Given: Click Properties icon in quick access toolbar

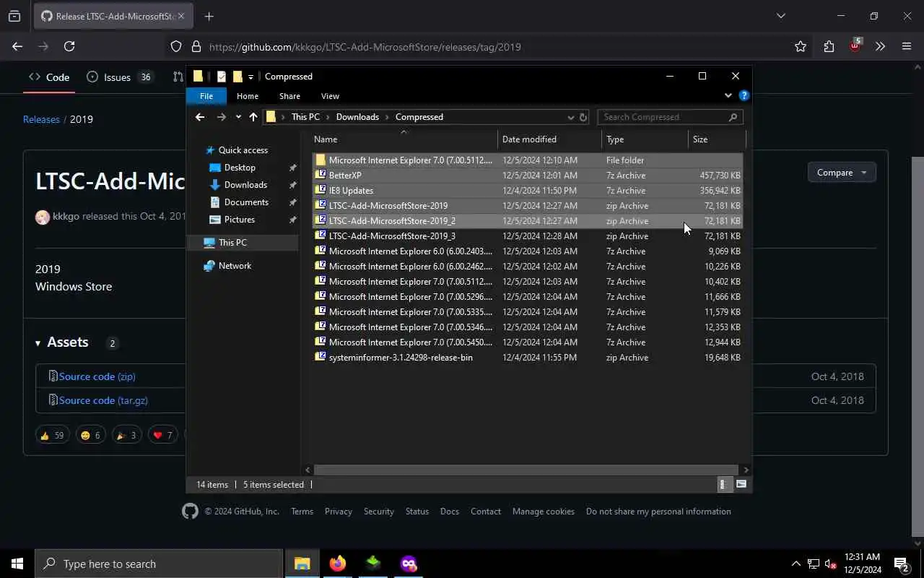Looking at the screenshot, I should 222,77.
